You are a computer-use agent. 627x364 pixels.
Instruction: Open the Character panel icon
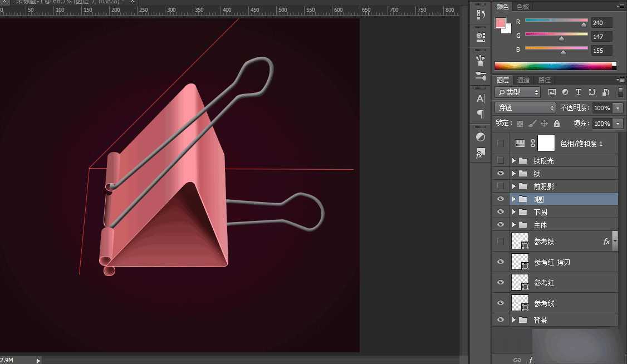coord(481,99)
